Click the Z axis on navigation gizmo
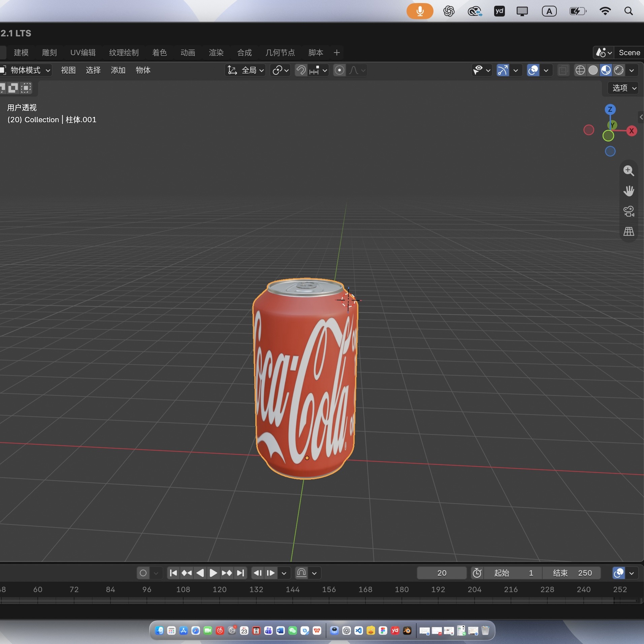 (x=610, y=109)
